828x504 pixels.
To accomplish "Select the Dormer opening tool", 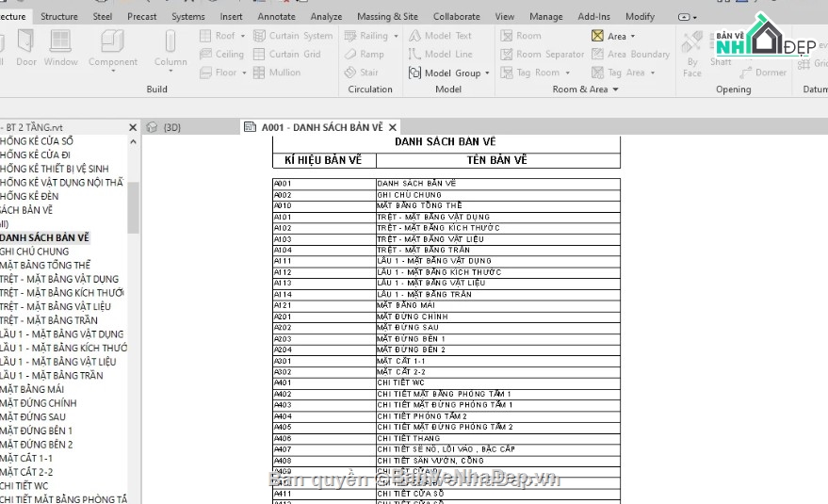I will click(x=763, y=73).
